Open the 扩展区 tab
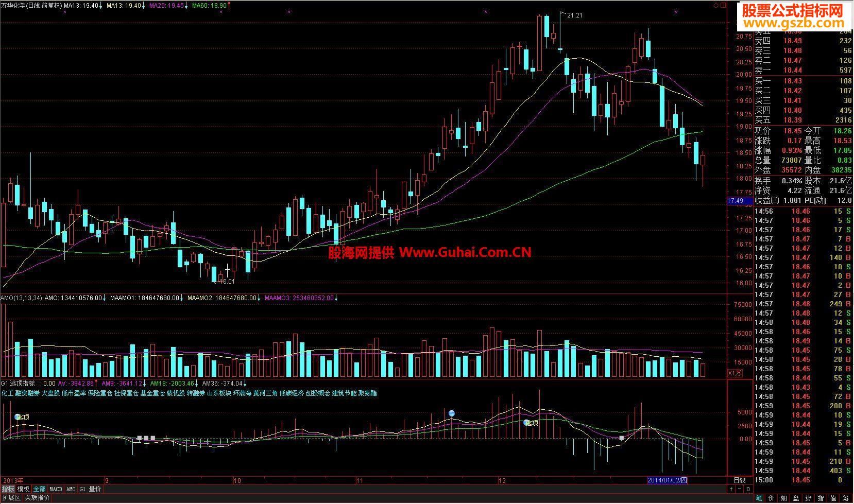This screenshot has width=854, height=504. click(11, 498)
